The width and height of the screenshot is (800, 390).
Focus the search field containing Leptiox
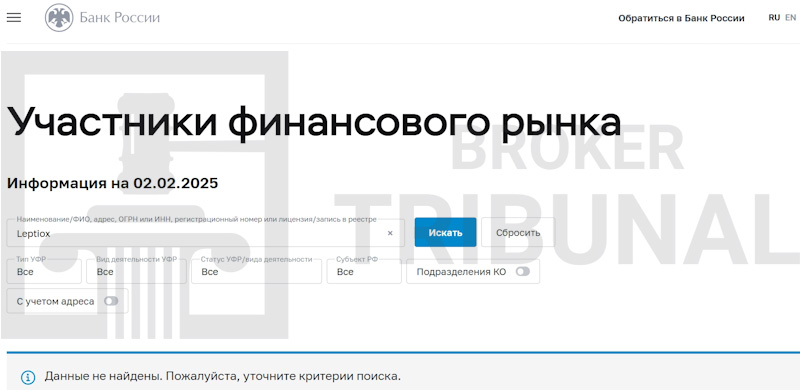[x=206, y=233]
